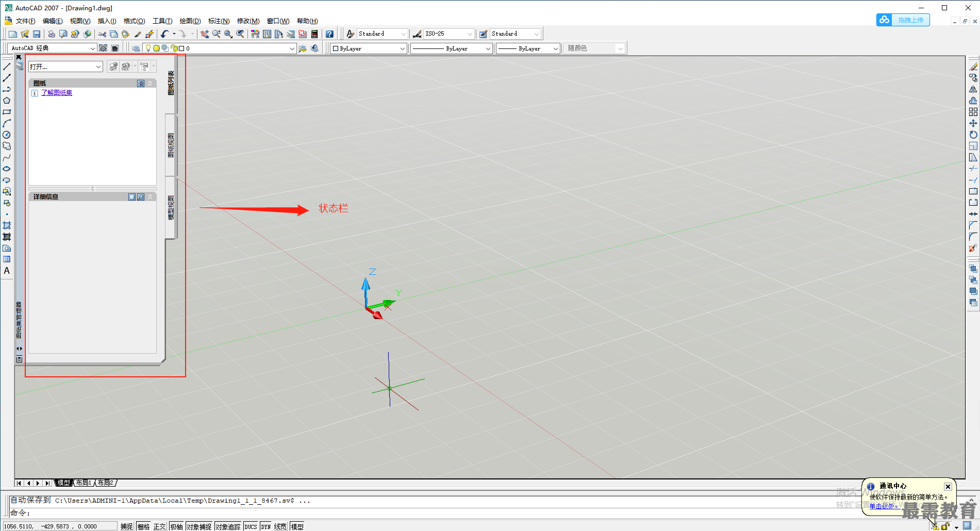Screen dimensions: 980x531
Task: Open the 绘图(D) menu
Action: (x=190, y=21)
